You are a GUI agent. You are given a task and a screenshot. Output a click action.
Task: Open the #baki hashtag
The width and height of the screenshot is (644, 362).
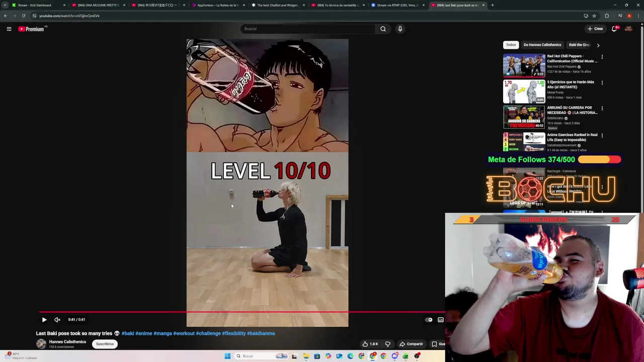tap(128, 333)
